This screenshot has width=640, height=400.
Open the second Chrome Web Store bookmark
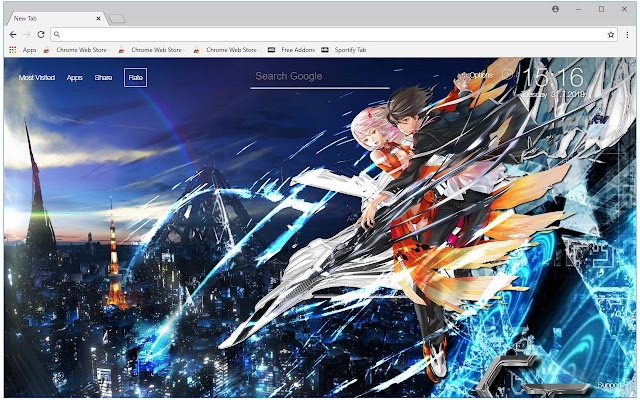click(x=151, y=50)
